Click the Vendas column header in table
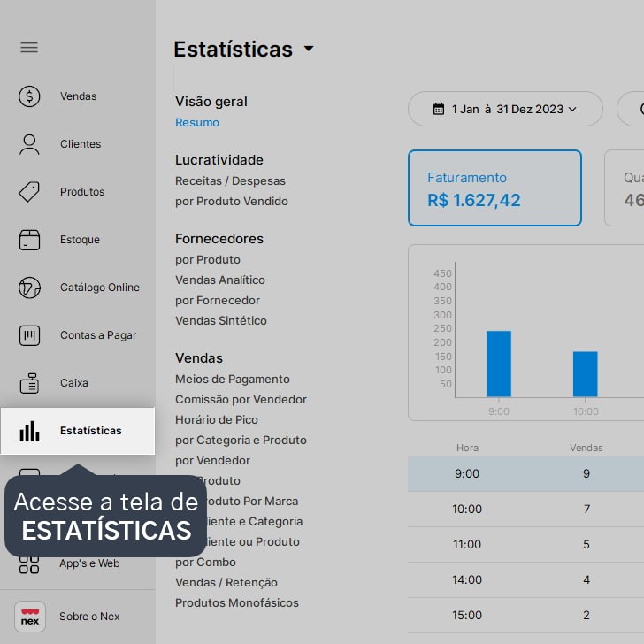 click(x=586, y=448)
